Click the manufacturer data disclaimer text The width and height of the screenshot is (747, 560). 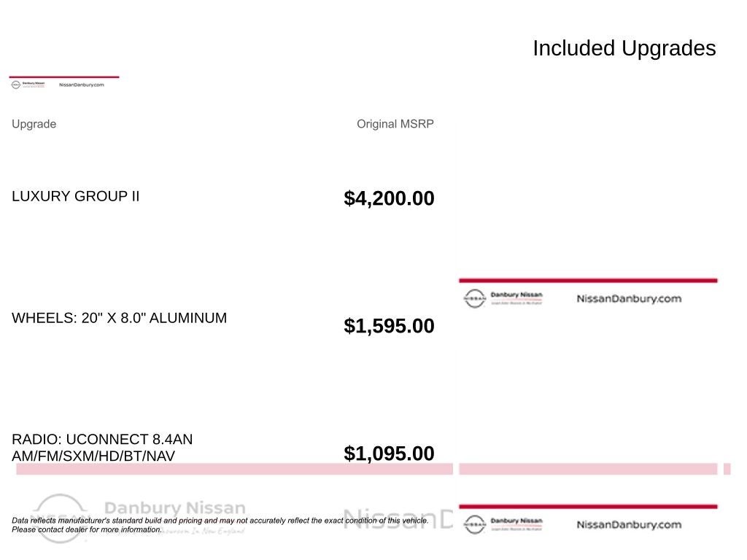click(220, 524)
